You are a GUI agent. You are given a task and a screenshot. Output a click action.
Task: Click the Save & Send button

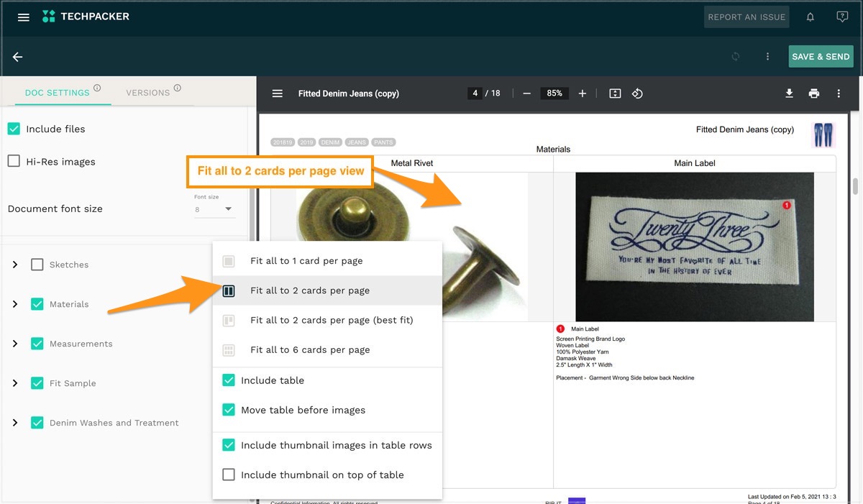click(x=821, y=57)
